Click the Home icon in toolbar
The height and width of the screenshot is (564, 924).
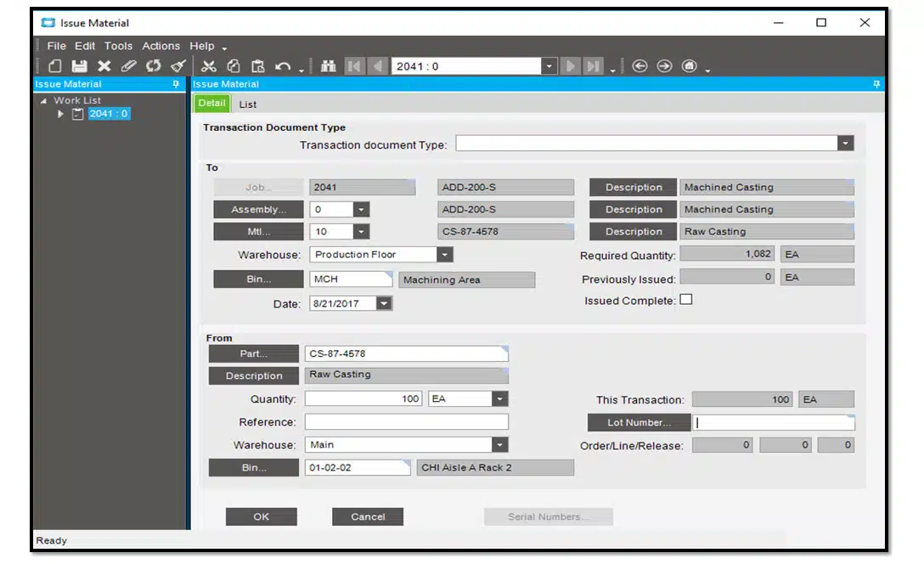(690, 66)
